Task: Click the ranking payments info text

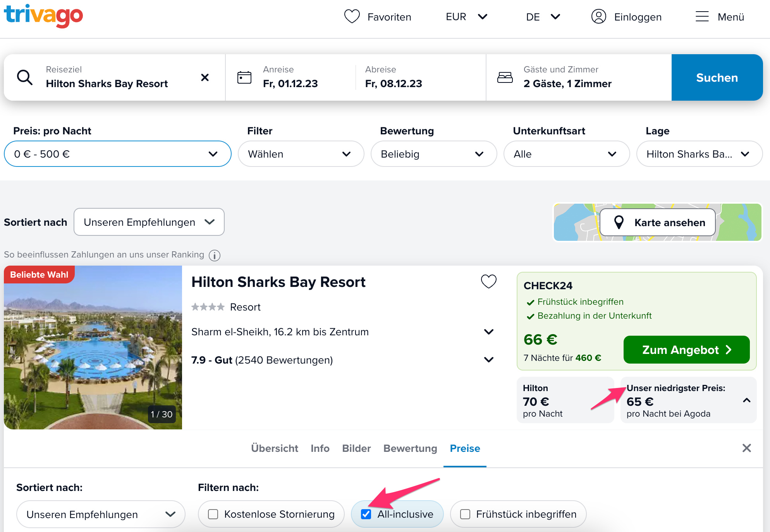Action: tap(104, 254)
